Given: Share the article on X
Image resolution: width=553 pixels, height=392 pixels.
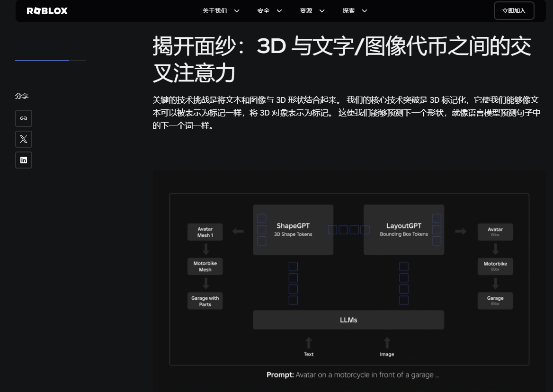Looking at the screenshot, I should (24, 139).
